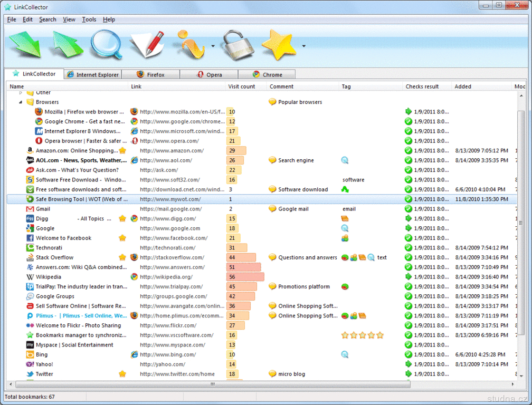Collapse the Browsers folder tree node
The image size is (532, 405).
coord(21,102)
